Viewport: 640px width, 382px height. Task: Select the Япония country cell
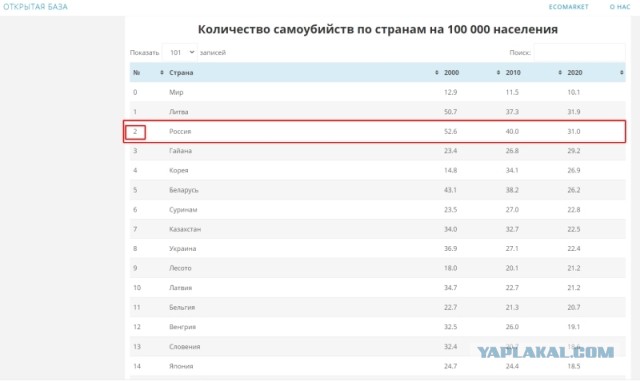tap(181, 366)
